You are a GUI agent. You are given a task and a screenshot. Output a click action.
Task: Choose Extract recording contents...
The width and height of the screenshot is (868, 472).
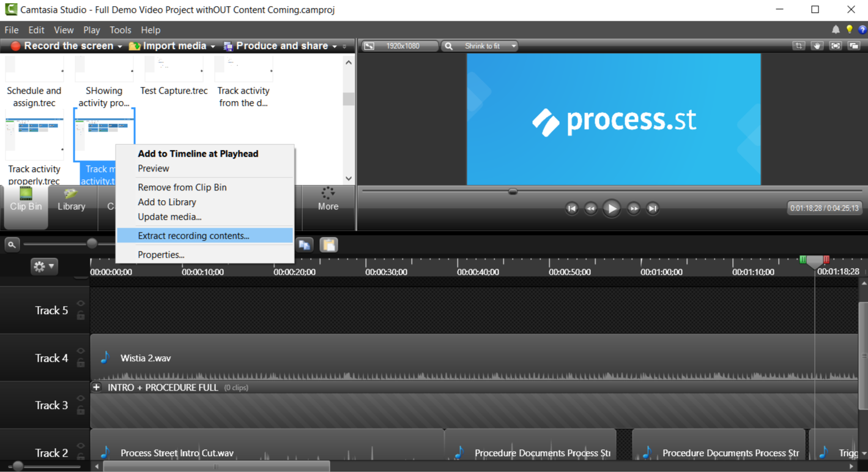(x=205, y=236)
